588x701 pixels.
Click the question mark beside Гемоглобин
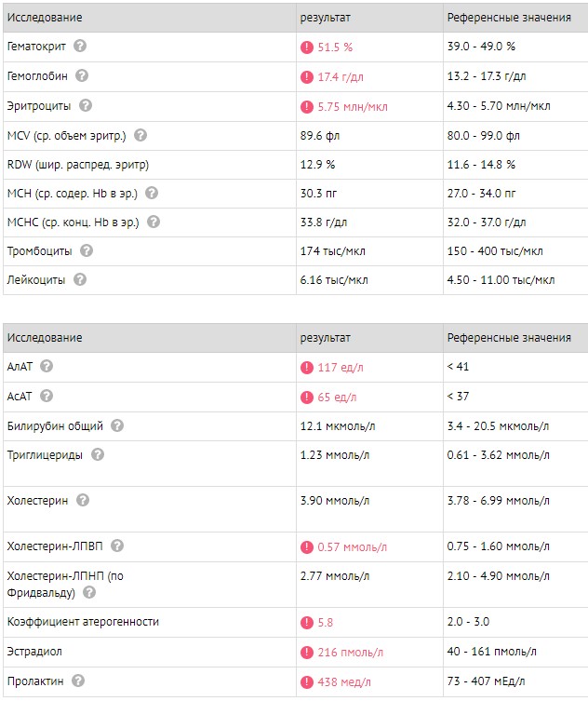coord(82,75)
